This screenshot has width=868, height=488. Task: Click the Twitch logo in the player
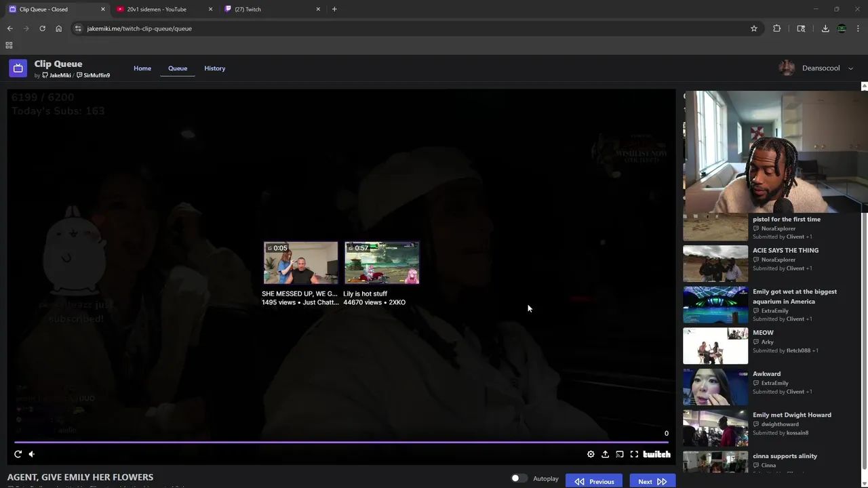pos(656,454)
